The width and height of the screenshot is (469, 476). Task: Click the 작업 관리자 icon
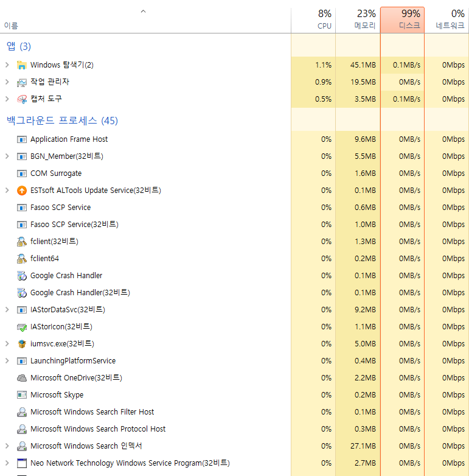[21, 82]
